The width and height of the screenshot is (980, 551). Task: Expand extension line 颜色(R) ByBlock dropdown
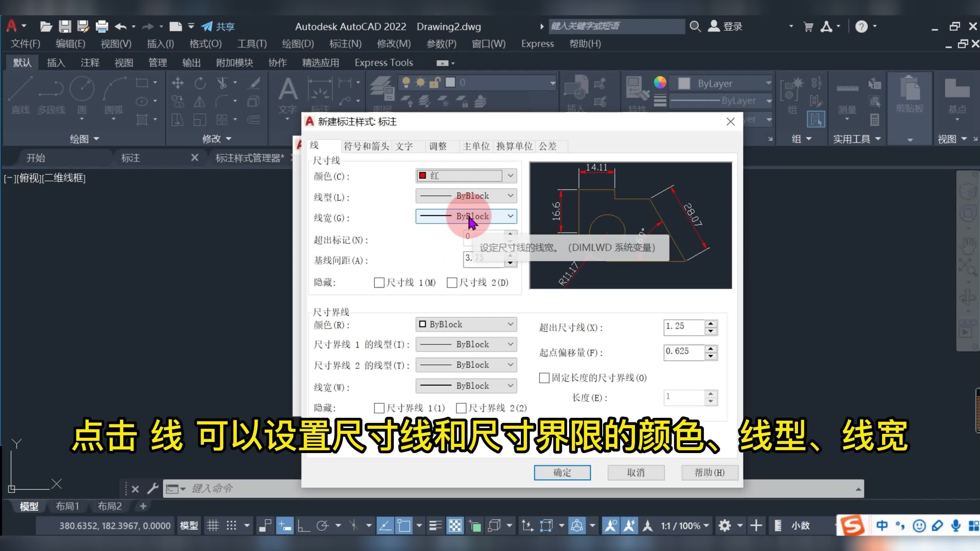466,324
